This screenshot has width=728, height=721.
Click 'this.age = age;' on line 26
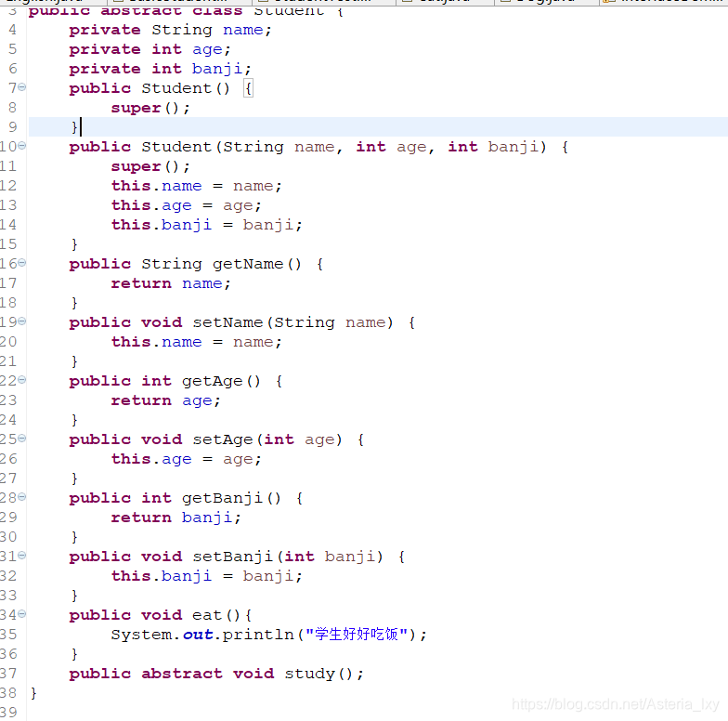pos(186,459)
